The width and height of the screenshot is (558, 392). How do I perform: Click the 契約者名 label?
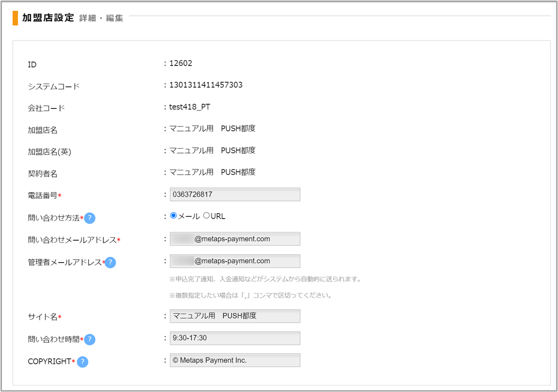43,174
